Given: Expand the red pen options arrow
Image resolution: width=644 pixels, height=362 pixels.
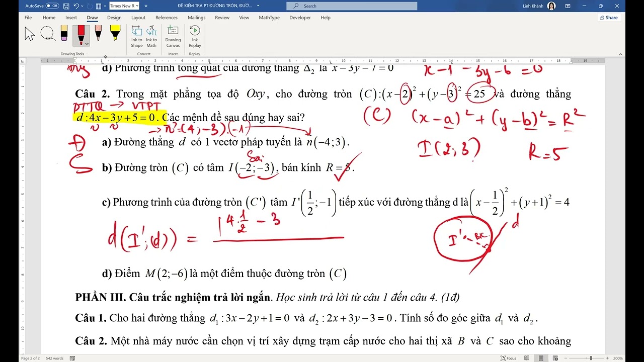Looking at the screenshot, I should coord(87,44).
